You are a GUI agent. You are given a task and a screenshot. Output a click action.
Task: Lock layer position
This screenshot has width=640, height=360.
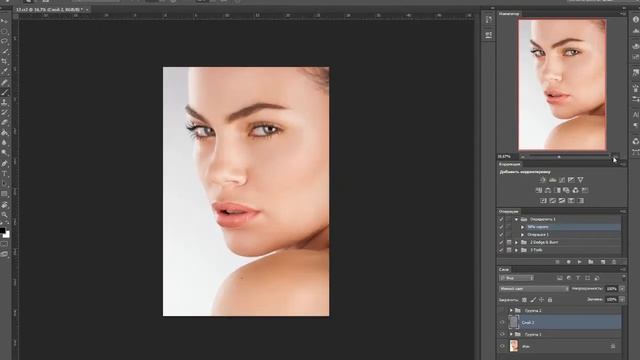pyautogui.click(x=542, y=300)
